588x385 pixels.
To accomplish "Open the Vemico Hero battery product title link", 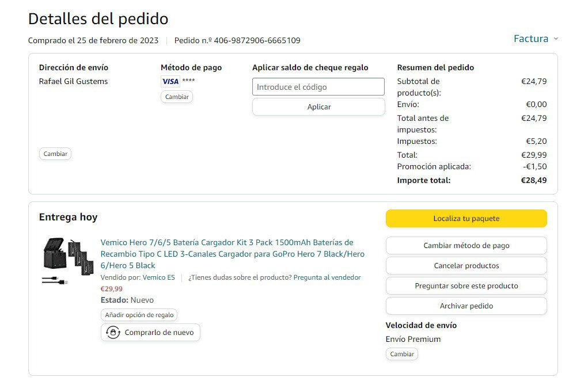I will [x=232, y=254].
